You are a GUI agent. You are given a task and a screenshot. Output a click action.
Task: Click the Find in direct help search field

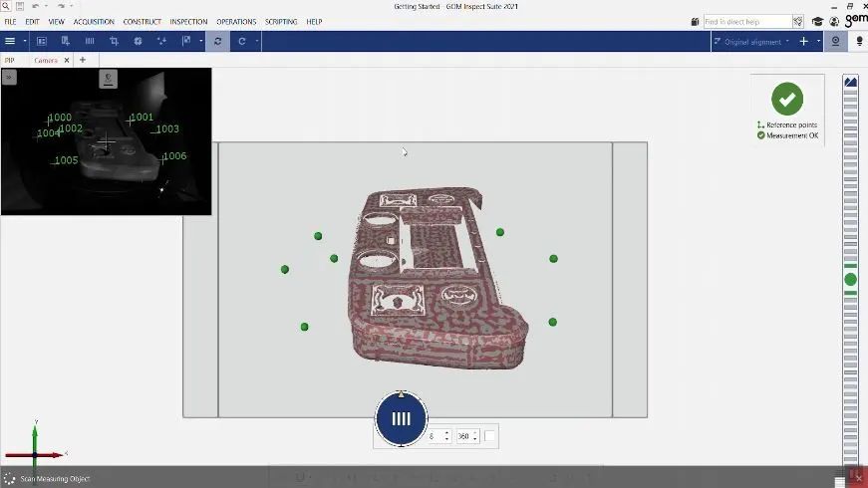[746, 21]
